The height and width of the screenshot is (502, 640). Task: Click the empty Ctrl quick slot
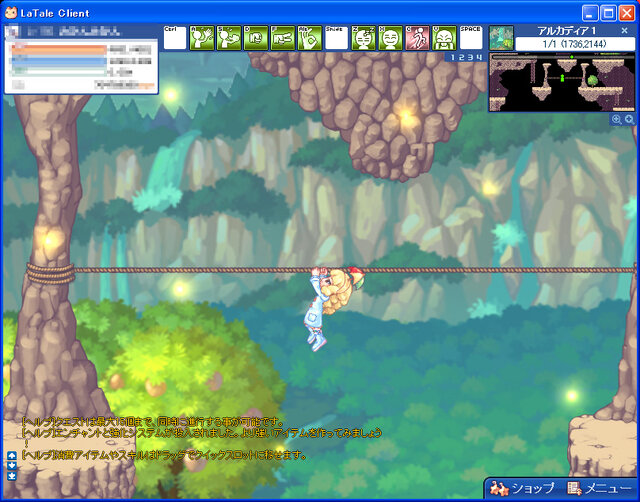pos(175,38)
